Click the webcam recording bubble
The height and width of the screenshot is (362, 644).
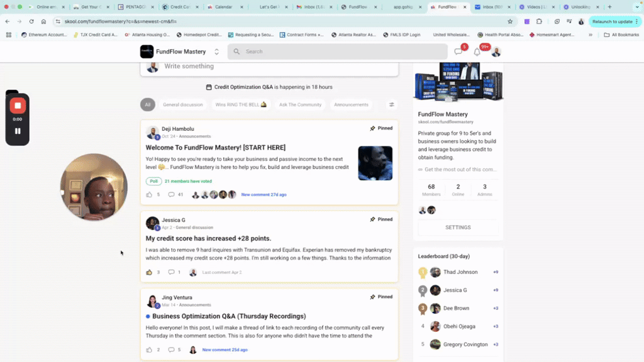click(94, 187)
